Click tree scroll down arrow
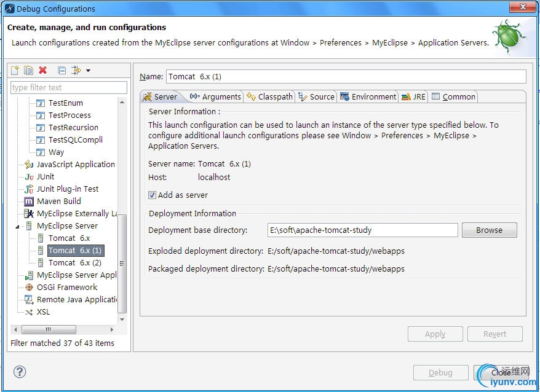This screenshot has width=540, height=392. 122,319
